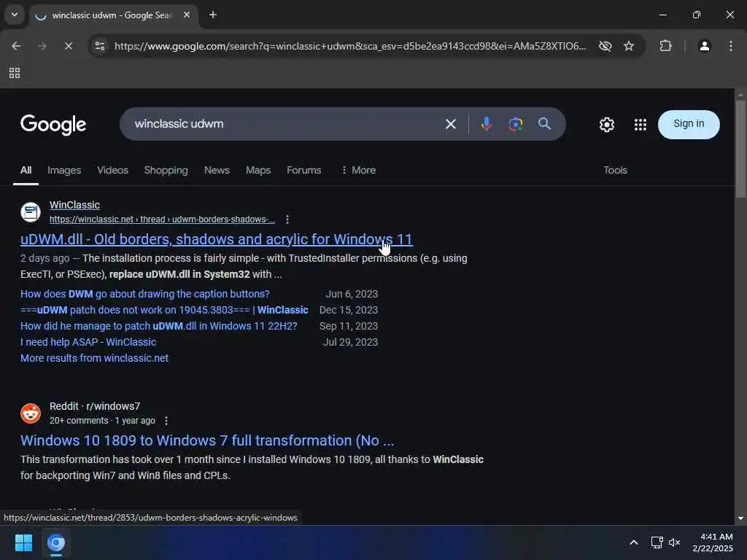Click the address bar URL field
747x560 pixels.
coord(350,46)
